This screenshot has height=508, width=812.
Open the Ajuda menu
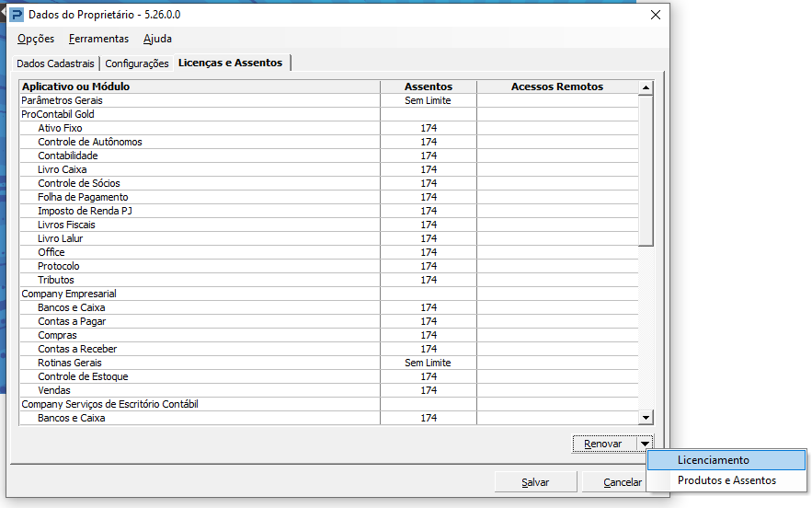157,39
